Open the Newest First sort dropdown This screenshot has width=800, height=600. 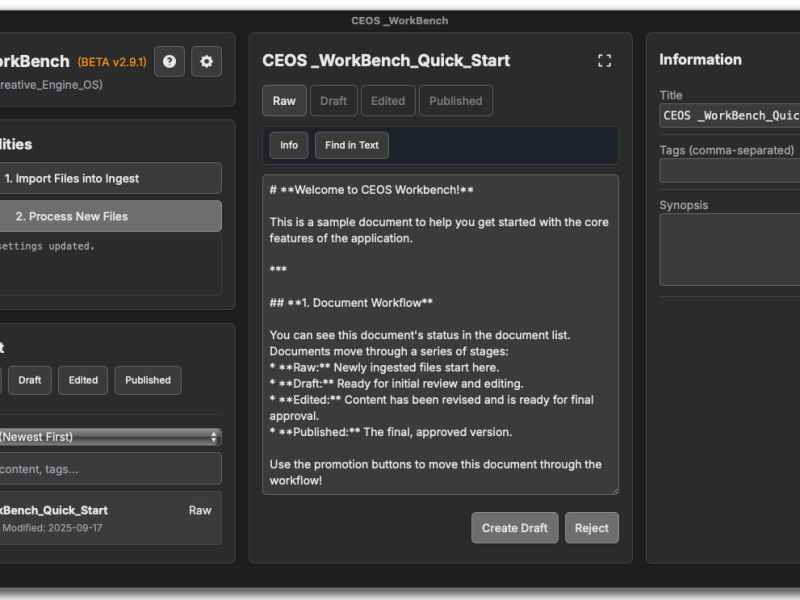(x=110, y=437)
